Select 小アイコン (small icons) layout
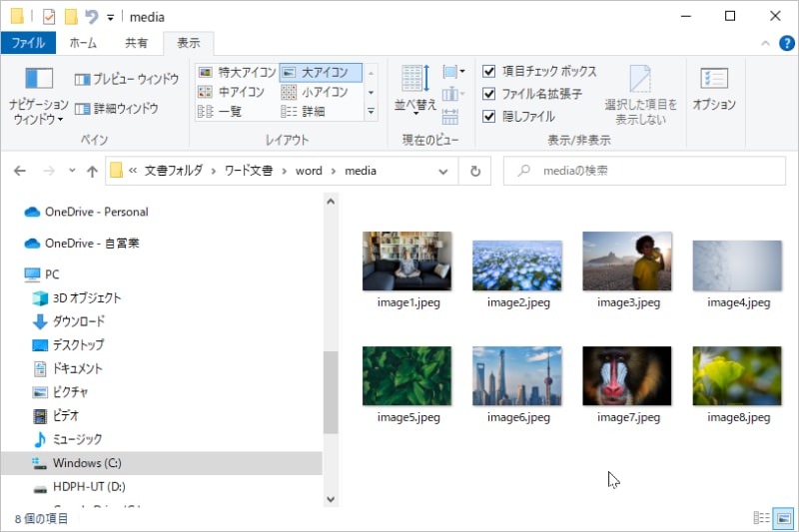This screenshot has width=799, height=532. coord(315,92)
